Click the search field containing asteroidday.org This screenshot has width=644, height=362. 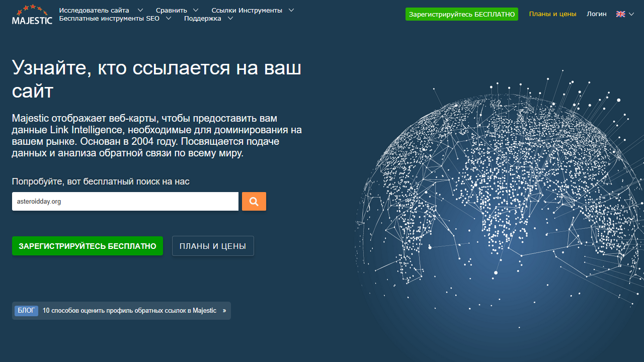tap(125, 201)
